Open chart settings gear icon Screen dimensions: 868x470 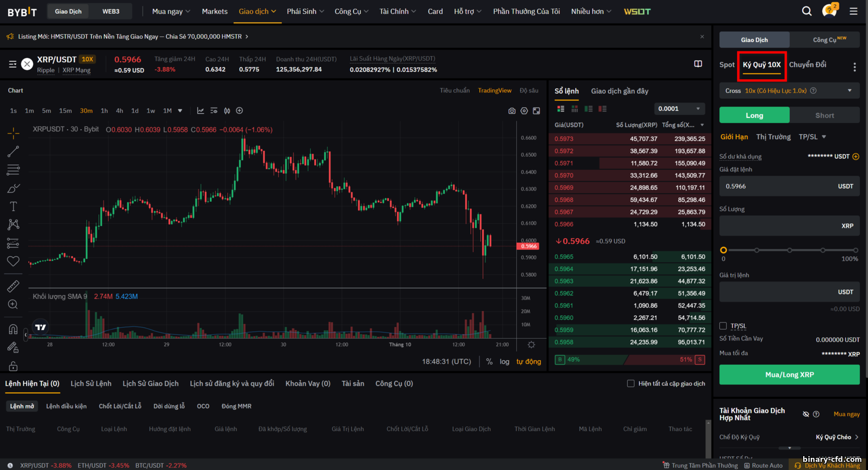click(x=524, y=110)
